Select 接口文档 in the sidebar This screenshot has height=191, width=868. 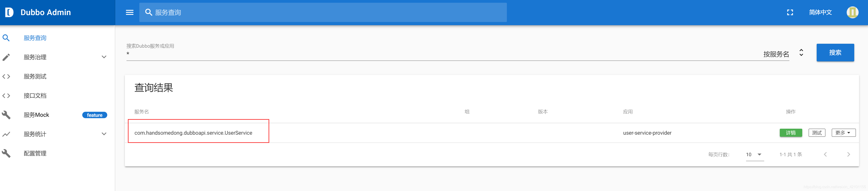[x=35, y=96]
